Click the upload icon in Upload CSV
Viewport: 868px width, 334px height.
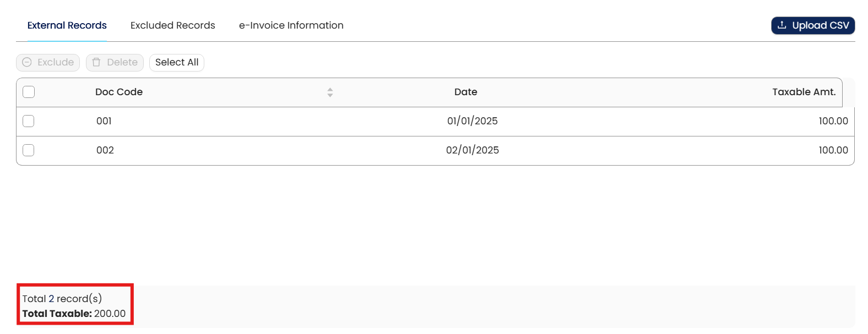(x=782, y=25)
